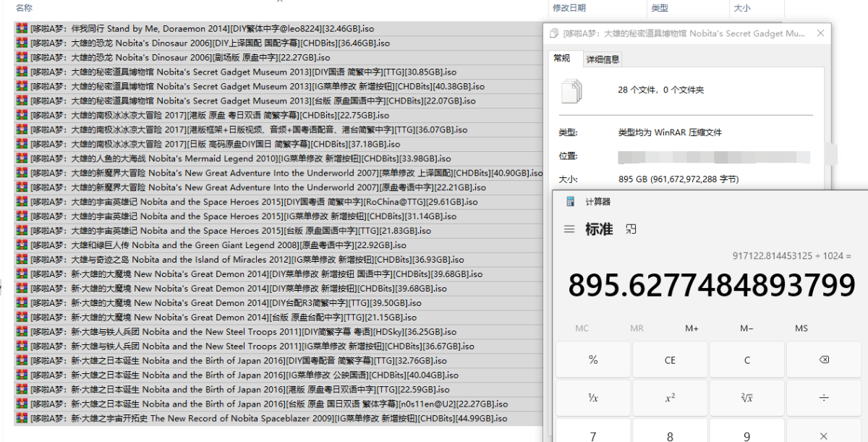Close the file properties dialog

pos(820,33)
